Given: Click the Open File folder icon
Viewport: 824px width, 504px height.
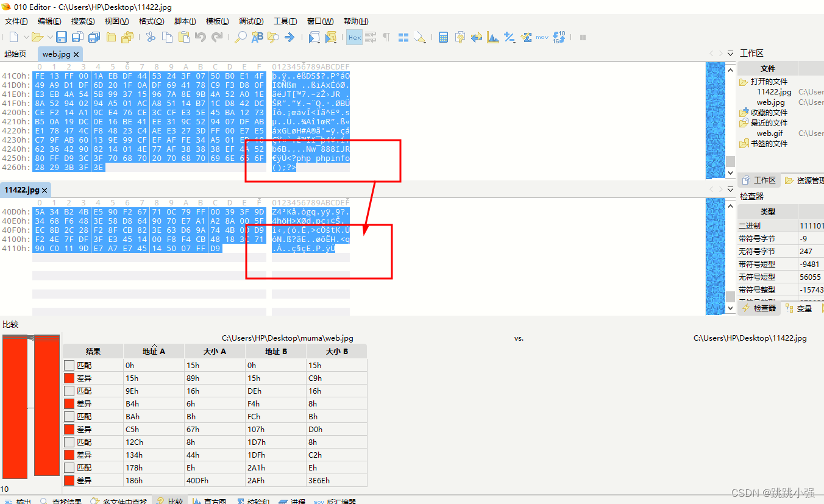Looking at the screenshot, I should [37, 37].
